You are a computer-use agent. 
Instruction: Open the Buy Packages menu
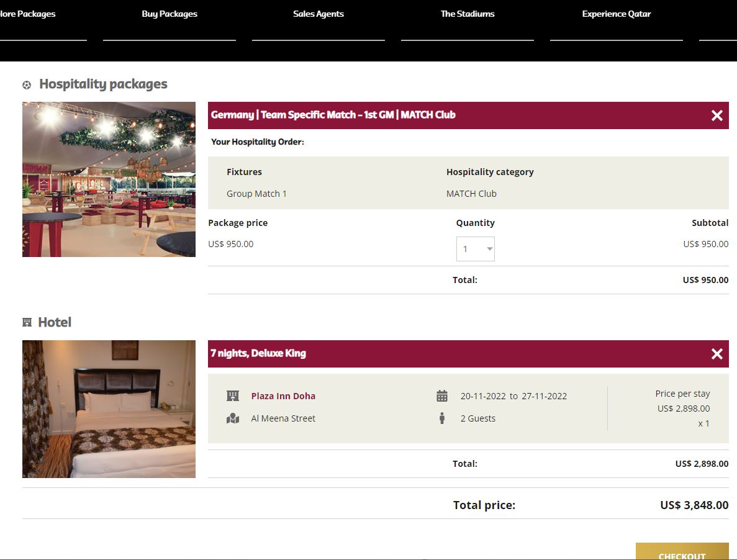pyautogui.click(x=170, y=14)
